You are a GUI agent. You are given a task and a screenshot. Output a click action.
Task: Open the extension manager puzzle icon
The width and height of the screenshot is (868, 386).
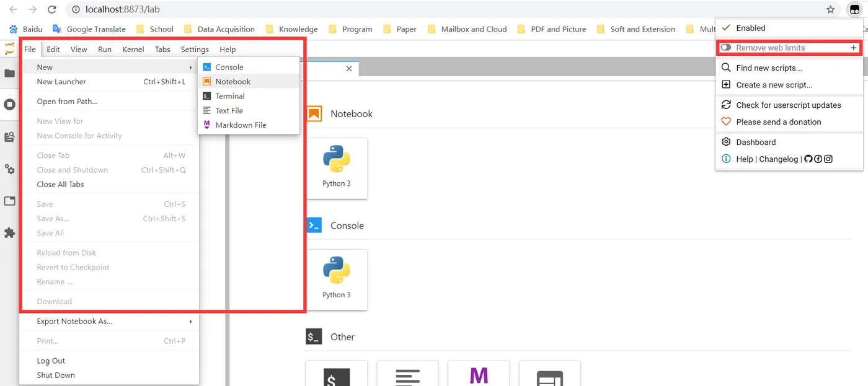9,233
